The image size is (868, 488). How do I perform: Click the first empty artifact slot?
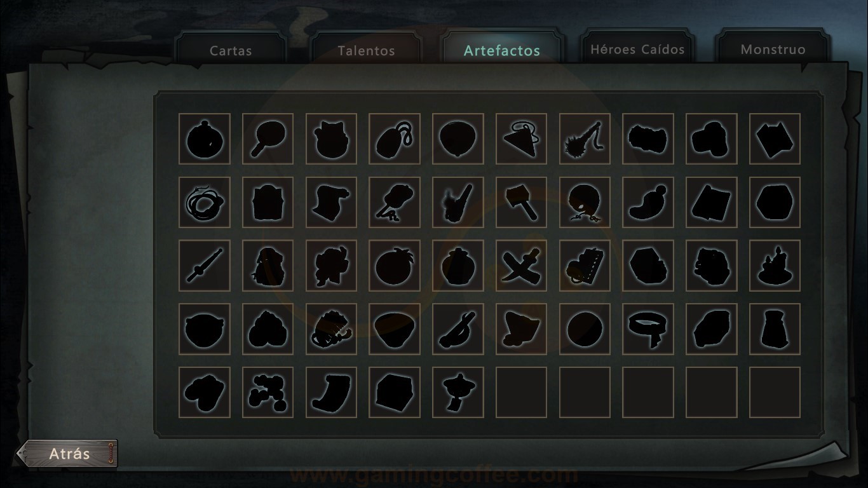click(522, 392)
